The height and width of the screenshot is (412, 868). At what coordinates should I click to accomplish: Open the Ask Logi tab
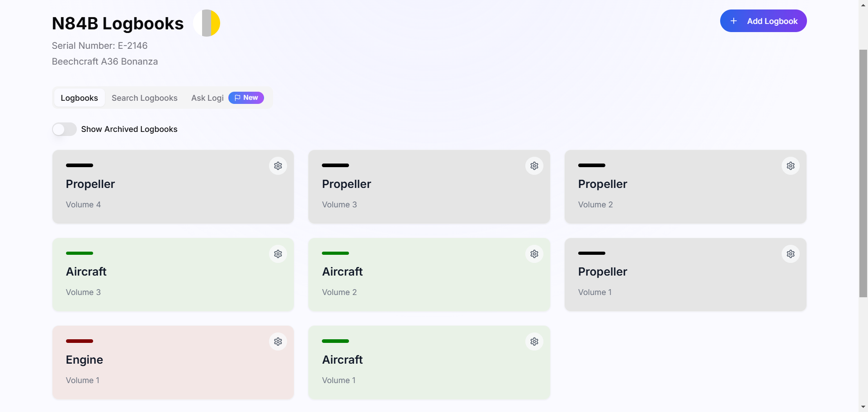207,98
